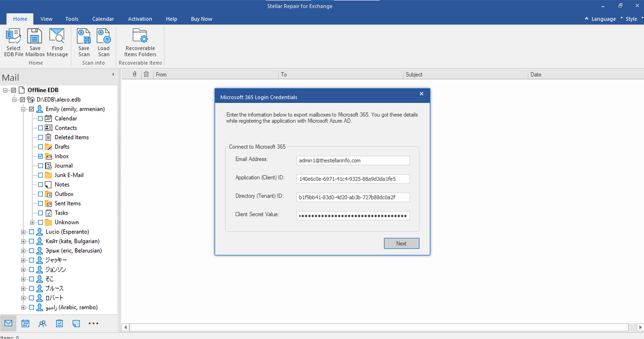The height and width of the screenshot is (339, 644).
Task: Open the Find Message tool
Action: click(57, 37)
